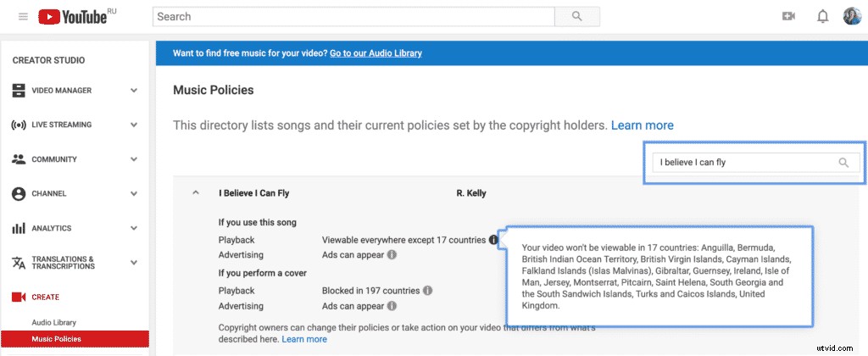This screenshot has width=868, height=356.
Task: Open the Community section
Action: pos(54,159)
